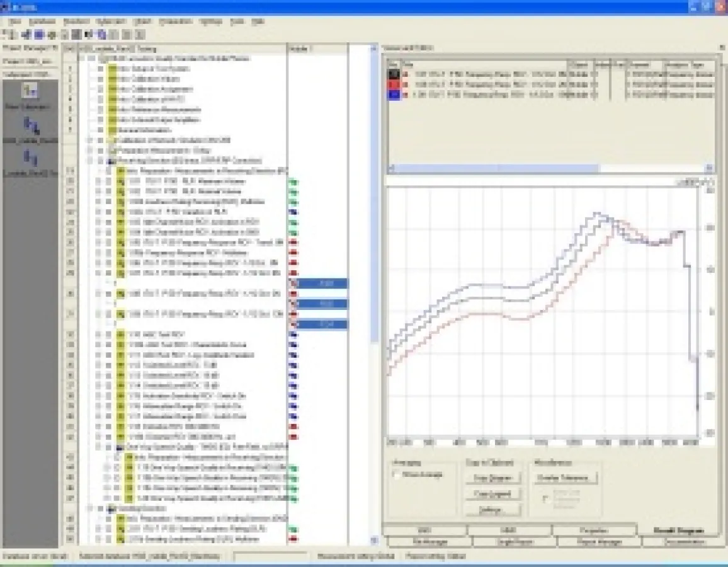Click the horizontal scrollbar under the legend list
728x567 pixels.
pyautogui.click(x=494, y=169)
